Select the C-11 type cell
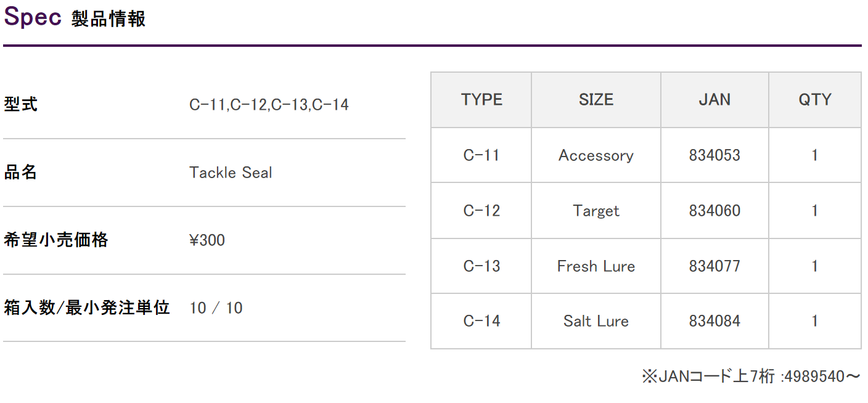The width and height of the screenshot is (868, 403). click(481, 155)
